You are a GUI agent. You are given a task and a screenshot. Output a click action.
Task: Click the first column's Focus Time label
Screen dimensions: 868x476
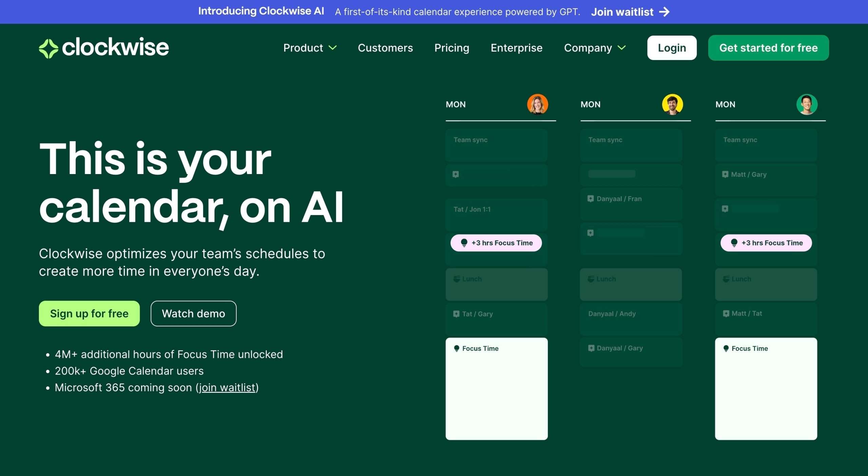coord(480,348)
